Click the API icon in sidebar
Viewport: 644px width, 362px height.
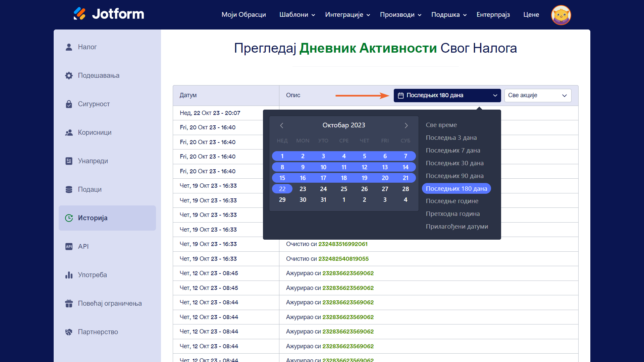point(69,246)
